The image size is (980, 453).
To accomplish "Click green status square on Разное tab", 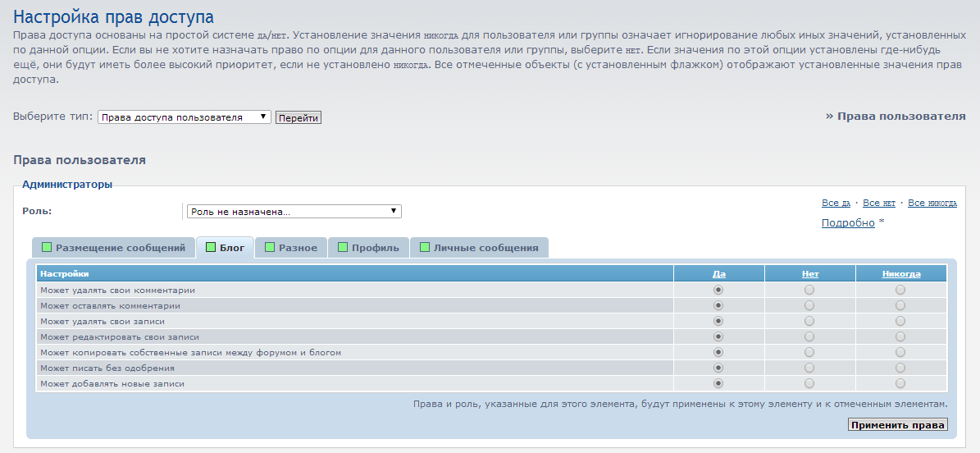I will 270,247.
